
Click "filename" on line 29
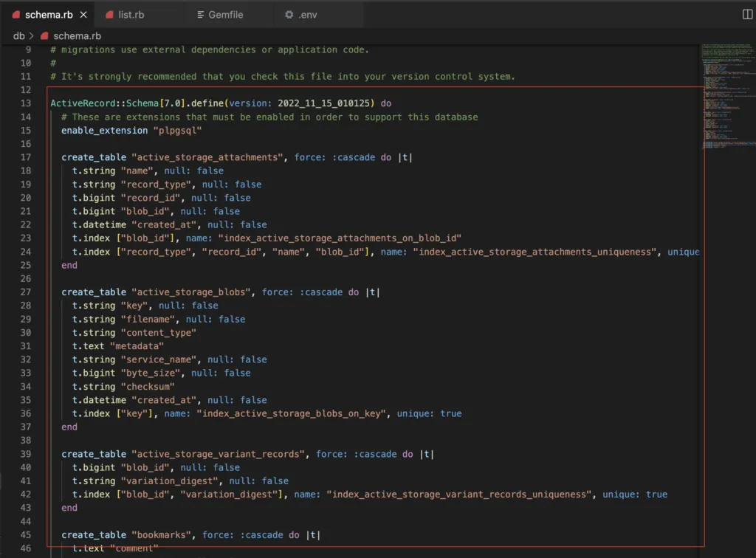(x=148, y=320)
